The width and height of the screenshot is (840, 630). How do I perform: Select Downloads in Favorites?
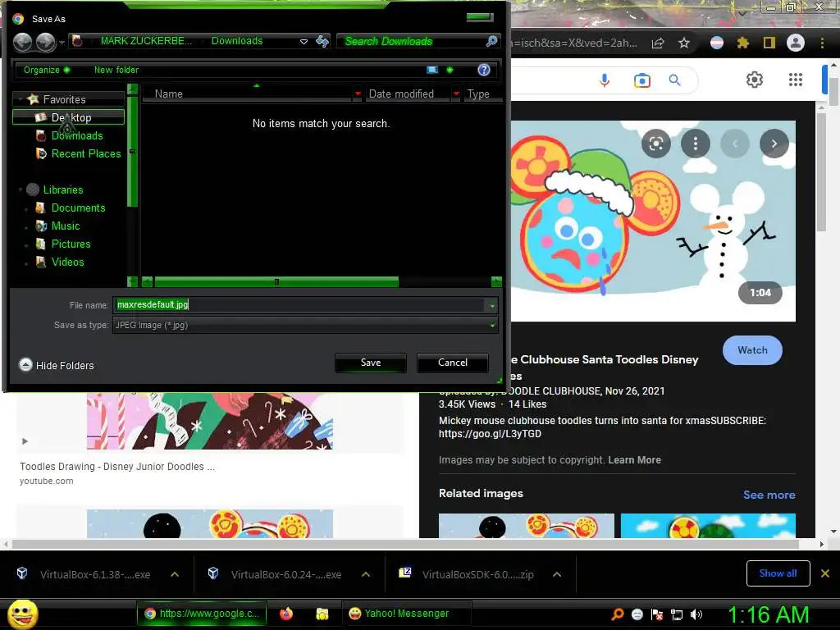pyautogui.click(x=76, y=135)
